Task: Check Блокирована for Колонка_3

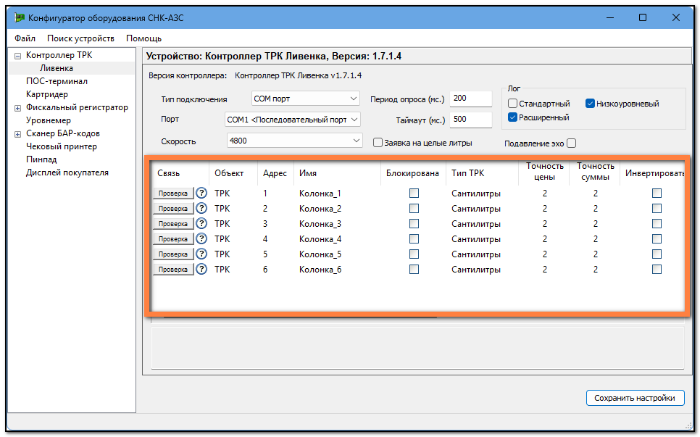Action: (x=414, y=224)
